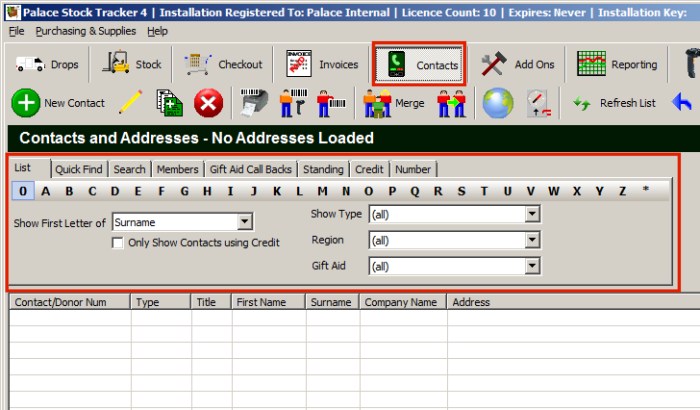Open the Drops section with the van icon
This screenshot has height=410, width=700.
pos(48,64)
